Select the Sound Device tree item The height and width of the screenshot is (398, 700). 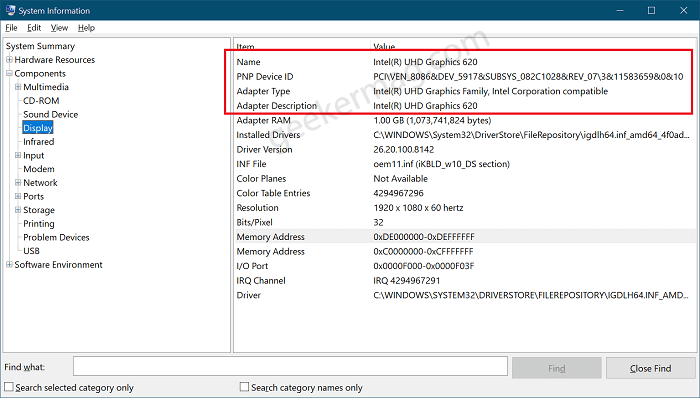click(50, 114)
